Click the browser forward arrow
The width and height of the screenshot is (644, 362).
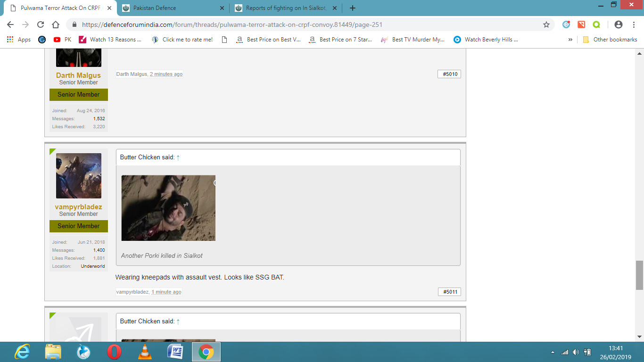(25, 25)
